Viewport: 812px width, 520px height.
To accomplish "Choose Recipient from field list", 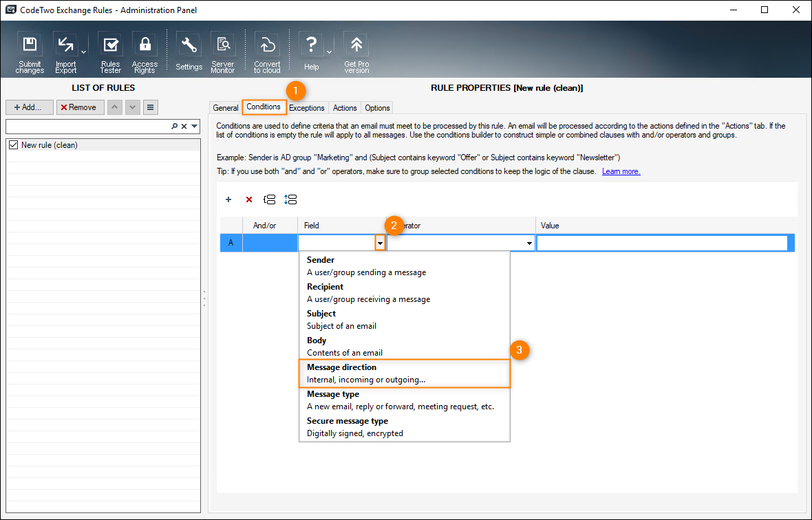I will (x=405, y=293).
